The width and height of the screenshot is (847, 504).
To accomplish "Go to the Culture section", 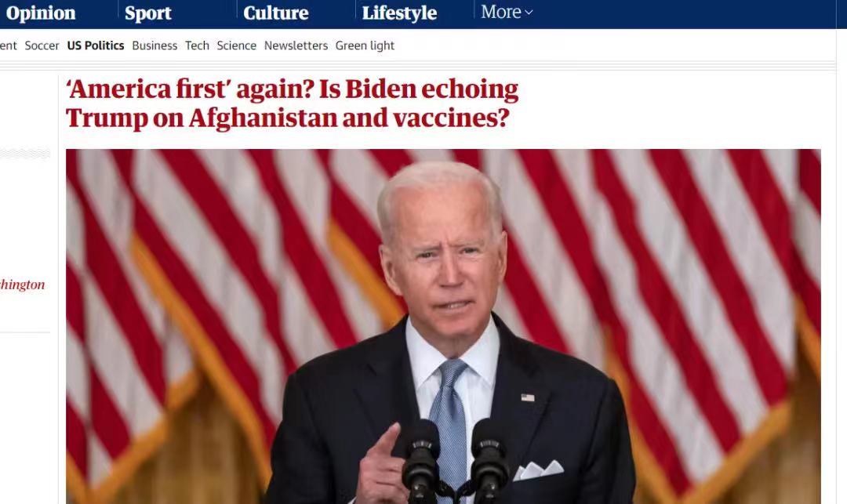I will (275, 13).
